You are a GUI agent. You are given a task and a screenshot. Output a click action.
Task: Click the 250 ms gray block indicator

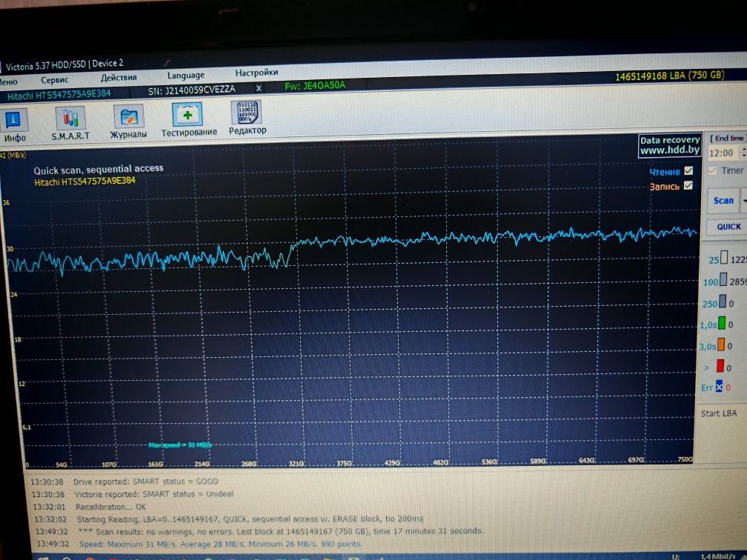point(723,301)
